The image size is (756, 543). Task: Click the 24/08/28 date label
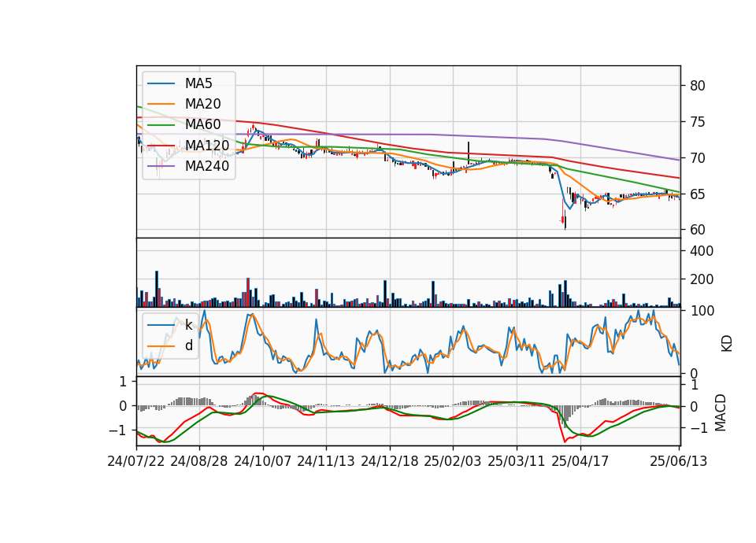pyautogui.click(x=199, y=461)
